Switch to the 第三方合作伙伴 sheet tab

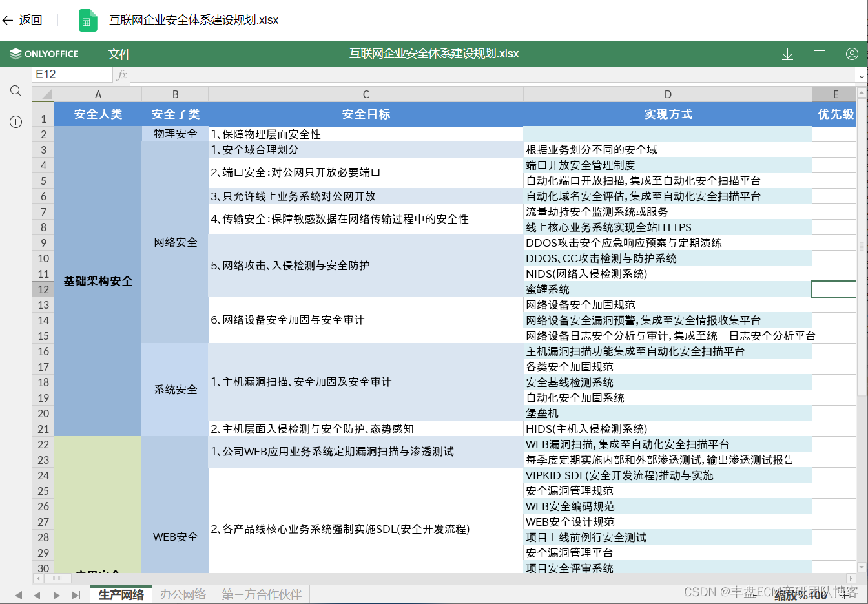[262, 594]
